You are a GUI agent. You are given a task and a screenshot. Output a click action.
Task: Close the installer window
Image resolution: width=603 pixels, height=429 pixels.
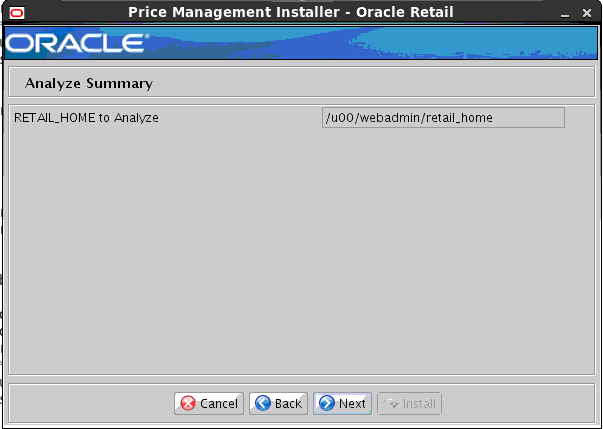click(586, 13)
